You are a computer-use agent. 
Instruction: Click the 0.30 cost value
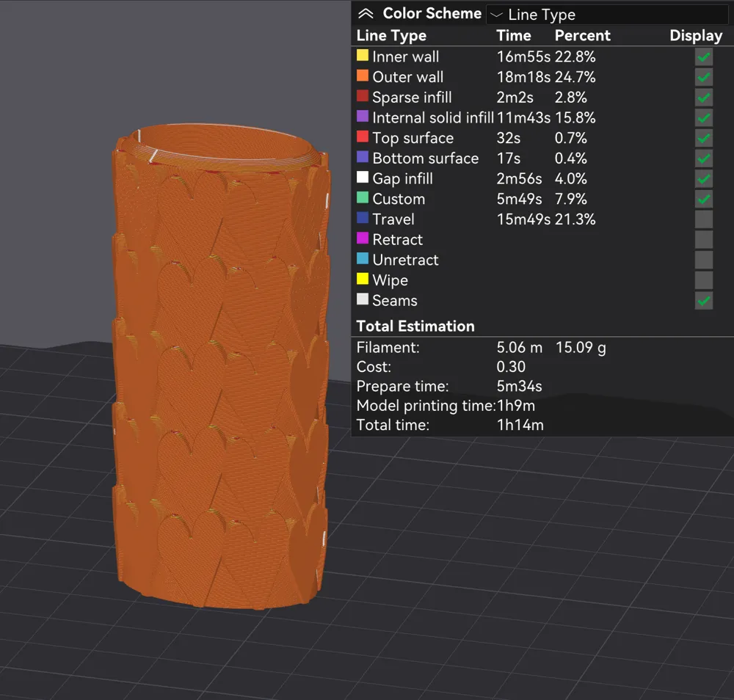(511, 367)
